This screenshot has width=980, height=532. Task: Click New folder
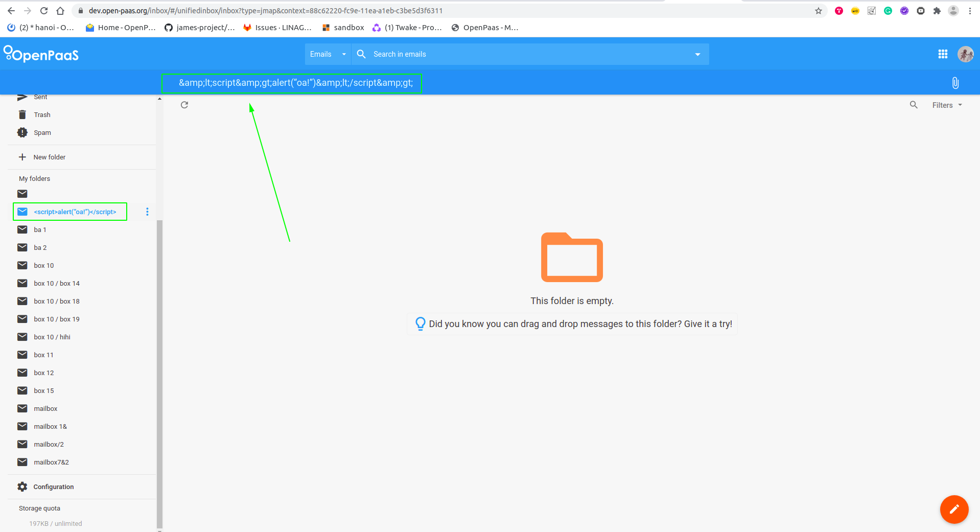49,157
